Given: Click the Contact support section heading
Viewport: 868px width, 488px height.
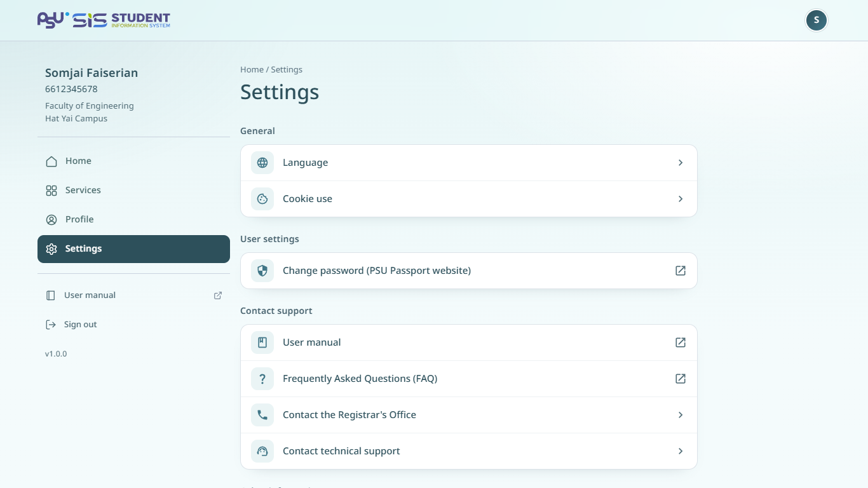Looking at the screenshot, I should [276, 311].
